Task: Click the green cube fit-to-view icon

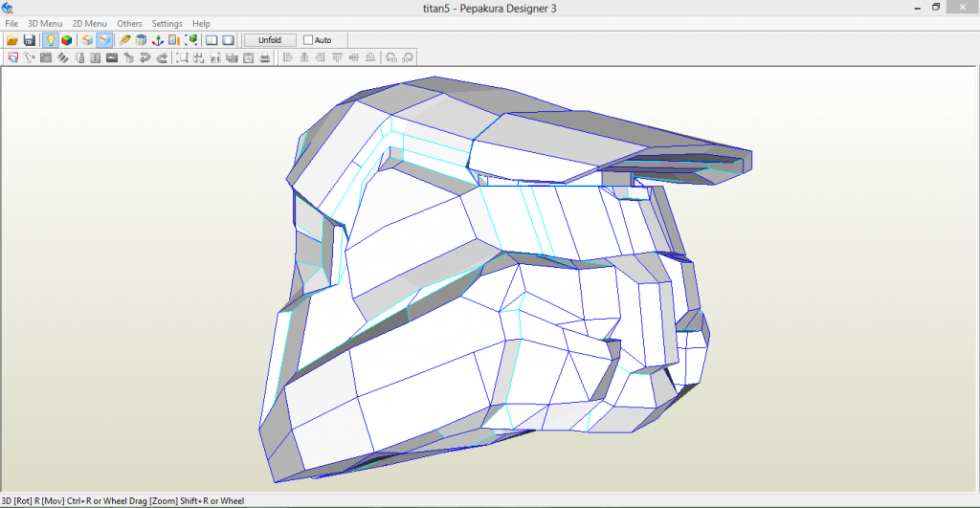Action: (191, 40)
